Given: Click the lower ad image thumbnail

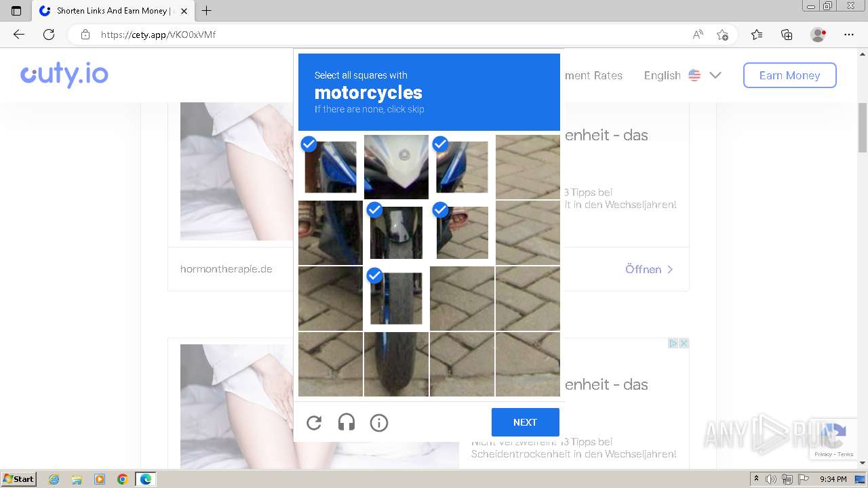Looking at the screenshot, I should [237, 406].
